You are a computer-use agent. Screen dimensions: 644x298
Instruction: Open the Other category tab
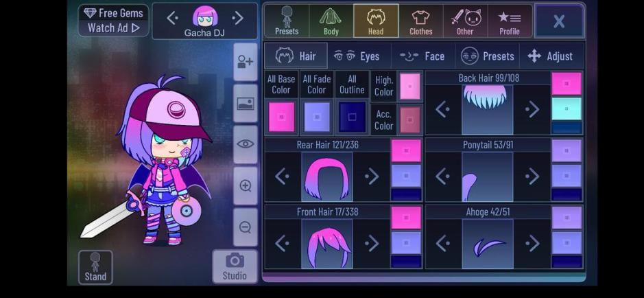[465, 21]
